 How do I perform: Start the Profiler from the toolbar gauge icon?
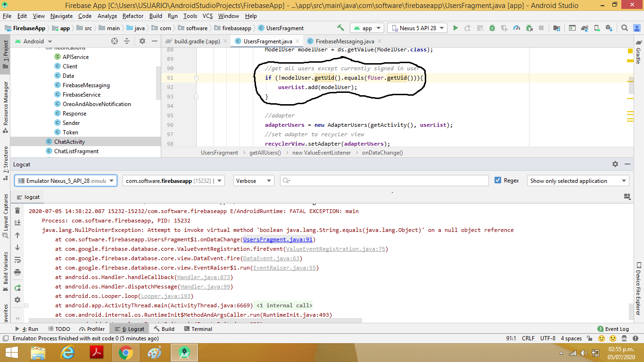[517, 28]
